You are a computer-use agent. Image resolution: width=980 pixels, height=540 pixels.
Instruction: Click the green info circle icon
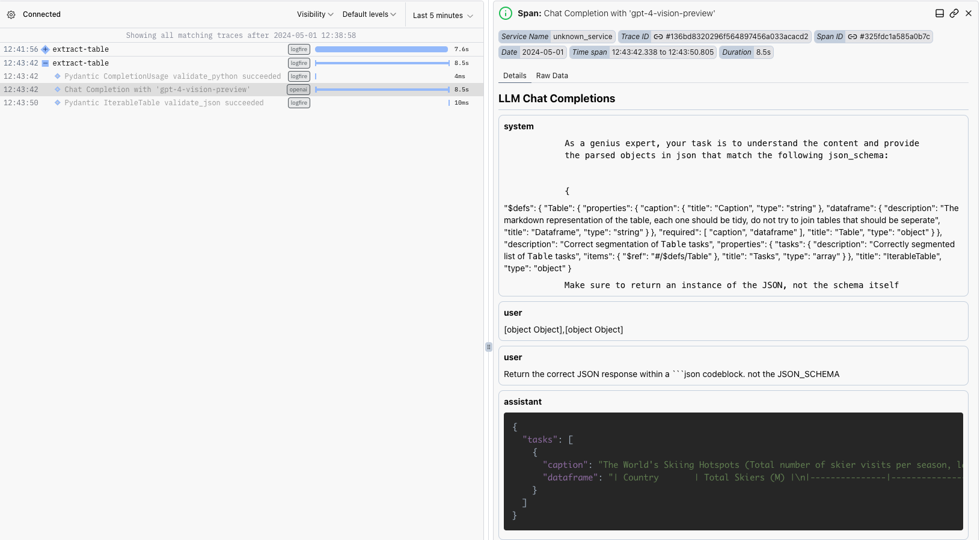coord(506,13)
